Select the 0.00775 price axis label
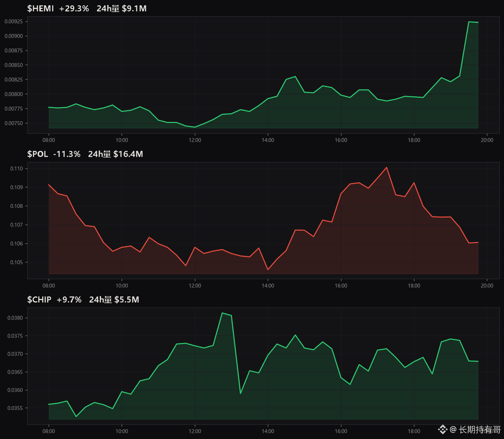Screen dimensions: 504x439 pos(14,109)
